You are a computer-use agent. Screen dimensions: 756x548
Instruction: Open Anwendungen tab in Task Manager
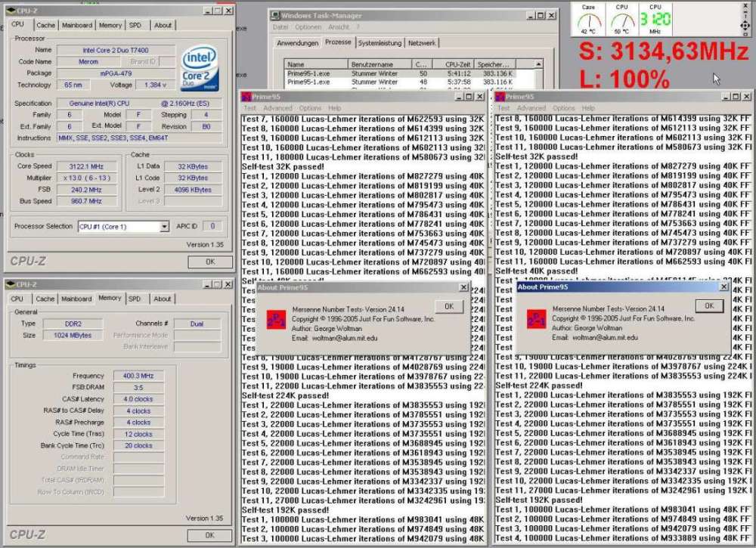point(297,43)
